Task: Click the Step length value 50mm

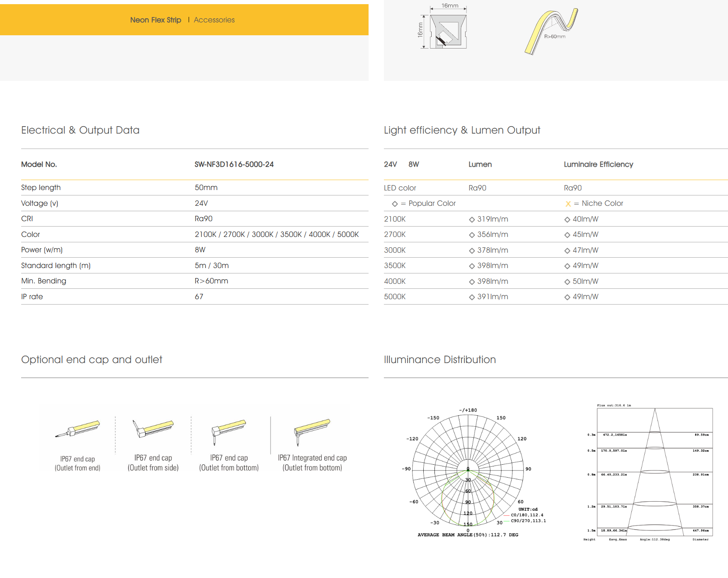Action: point(206,188)
